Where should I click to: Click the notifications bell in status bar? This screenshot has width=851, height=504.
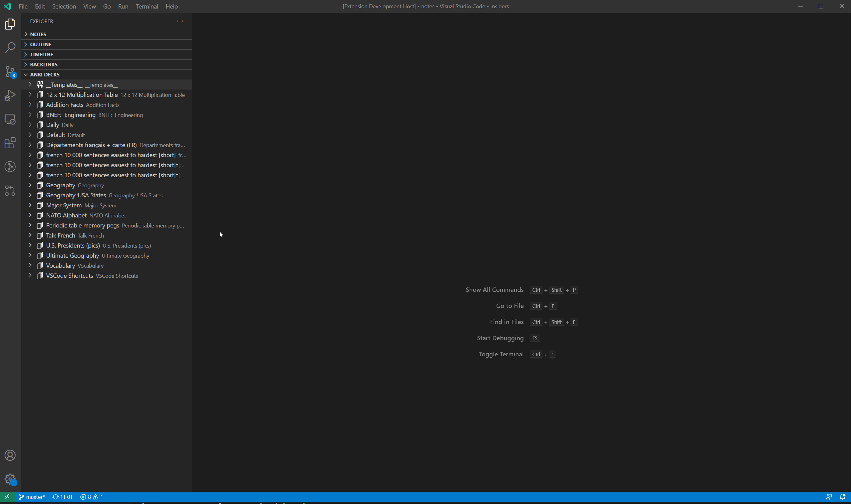pos(842,496)
